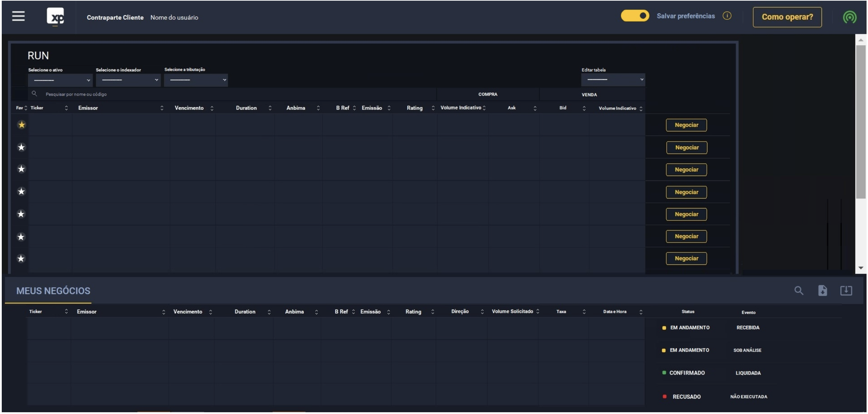Viewport: 868px width, 414px height.
Task: Expand the Editar tabela dropdown
Action: (x=613, y=80)
